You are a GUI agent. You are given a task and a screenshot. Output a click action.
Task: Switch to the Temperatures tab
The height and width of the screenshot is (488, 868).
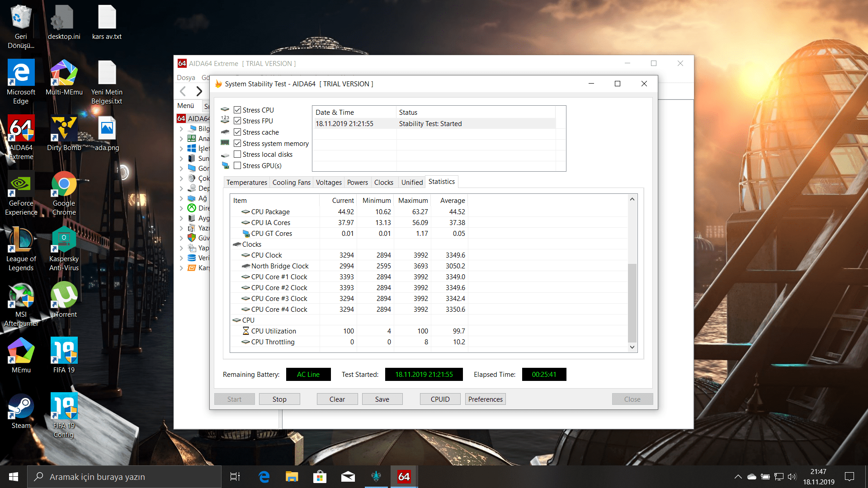coord(246,182)
